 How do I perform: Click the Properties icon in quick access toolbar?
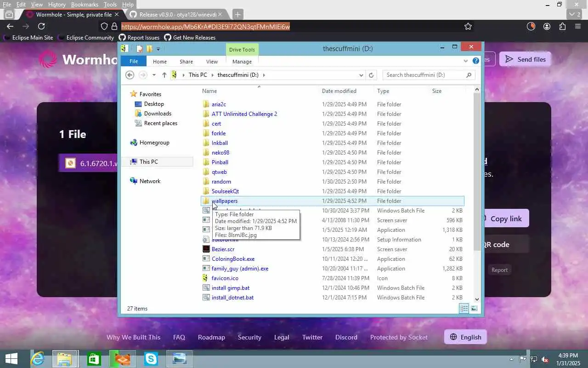(x=140, y=49)
